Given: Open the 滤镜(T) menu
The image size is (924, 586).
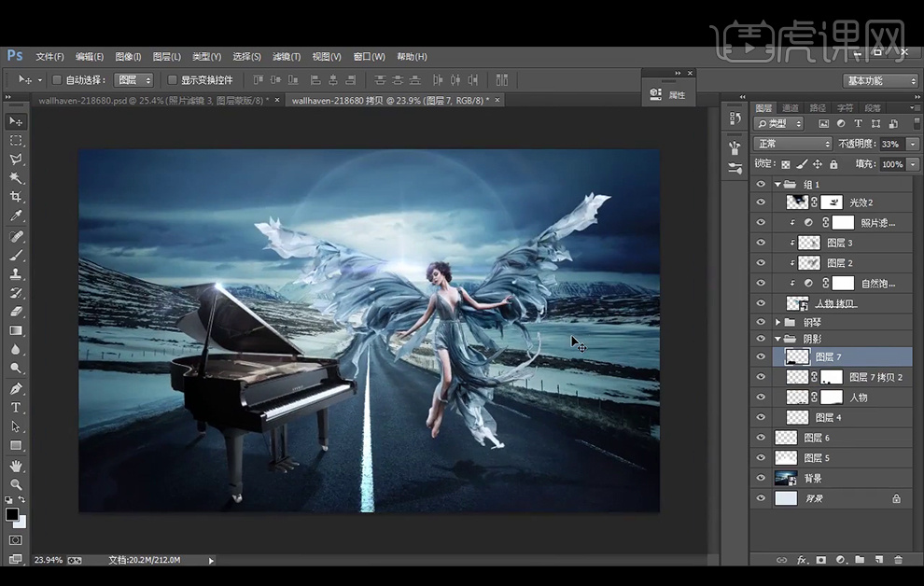Looking at the screenshot, I should (286, 57).
